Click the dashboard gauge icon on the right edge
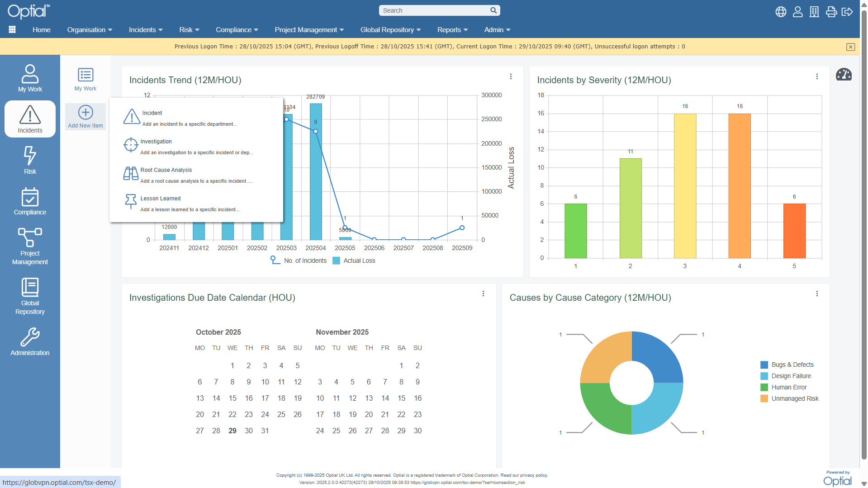Viewport: 868px width, 488px height. pos(844,74)
